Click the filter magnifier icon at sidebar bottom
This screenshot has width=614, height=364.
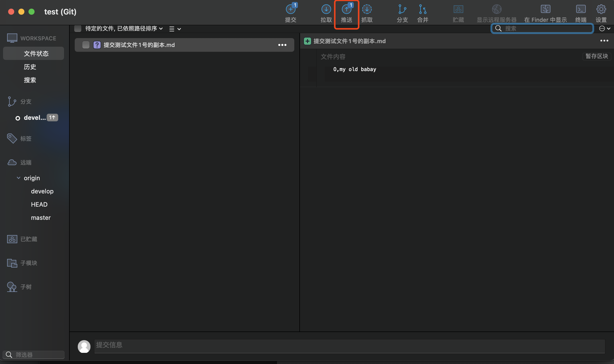coord(9,355)
